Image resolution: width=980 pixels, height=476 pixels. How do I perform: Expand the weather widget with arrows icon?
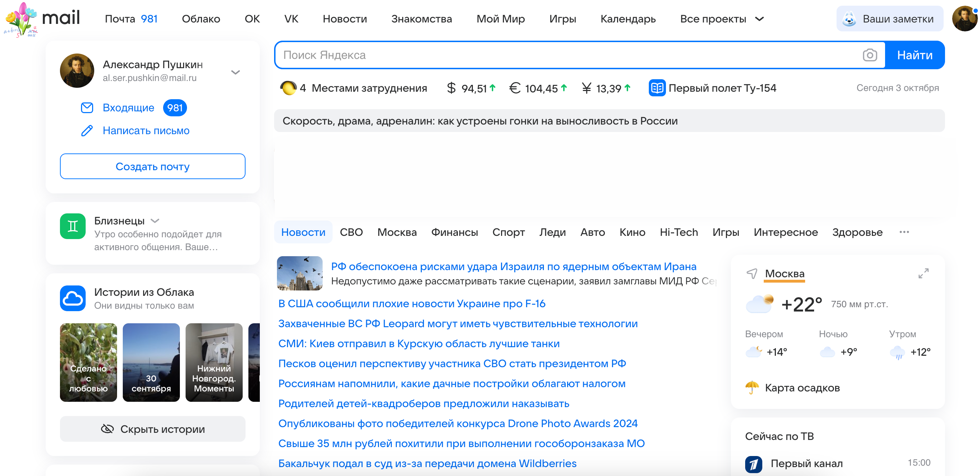point(923,273)
